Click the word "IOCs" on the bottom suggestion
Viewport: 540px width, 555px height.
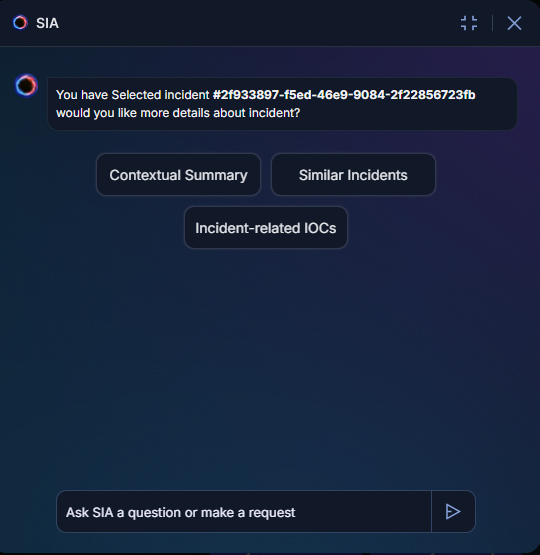click(x=320, y=228)
